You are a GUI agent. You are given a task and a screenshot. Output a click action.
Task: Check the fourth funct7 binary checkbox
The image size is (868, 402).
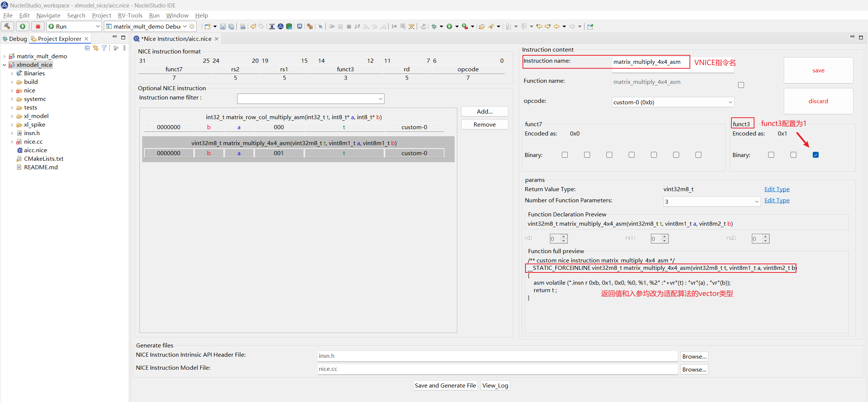coord(632,155)
